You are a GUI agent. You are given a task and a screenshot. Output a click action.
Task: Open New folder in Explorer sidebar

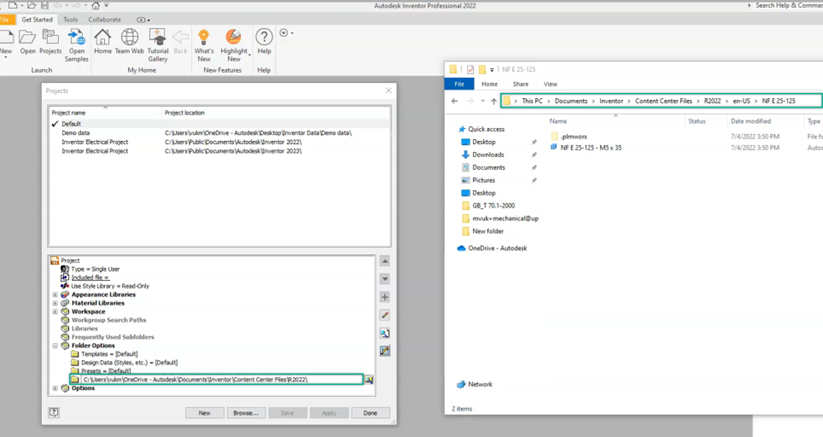[x=483, y=231]
